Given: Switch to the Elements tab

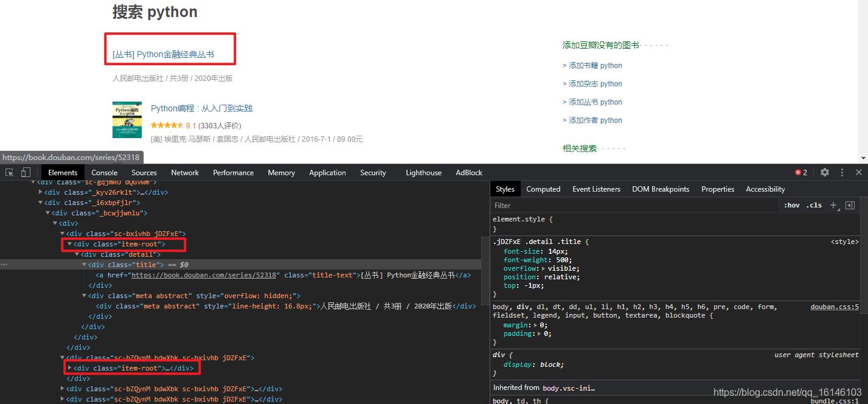Looking at the screenshot, I should [63, 173].
